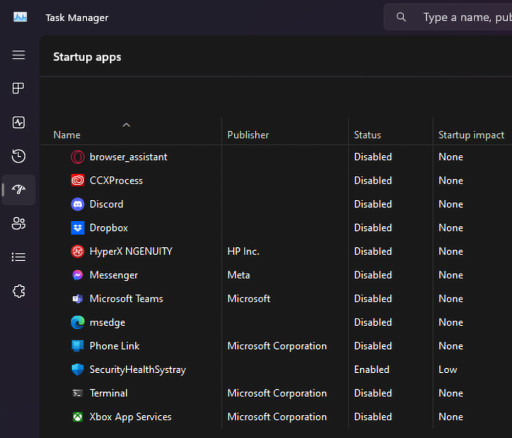Image resolution: width=512 pixels, height=438 pixels.
Task: Select the Dropbox startup entry
Action: (109, 228)
